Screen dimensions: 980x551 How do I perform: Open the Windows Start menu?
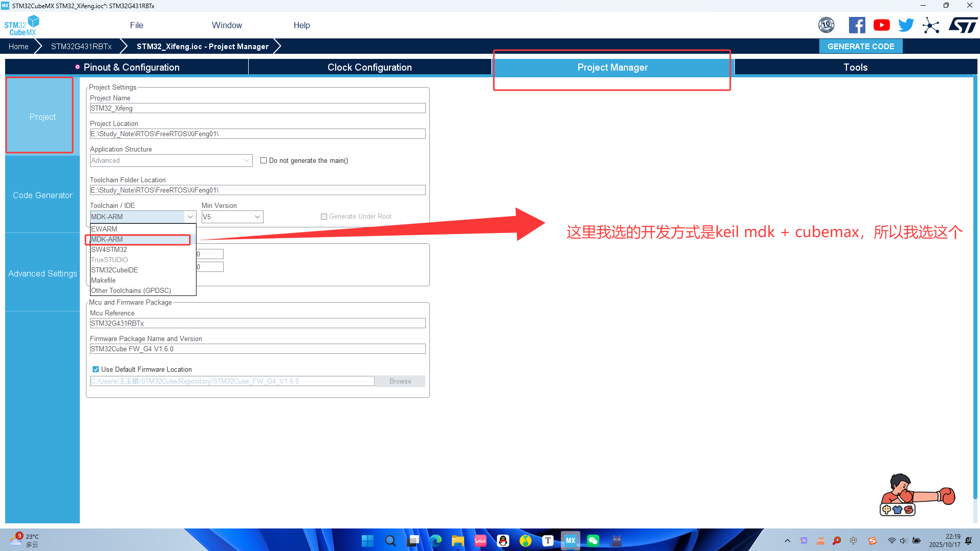367,540
